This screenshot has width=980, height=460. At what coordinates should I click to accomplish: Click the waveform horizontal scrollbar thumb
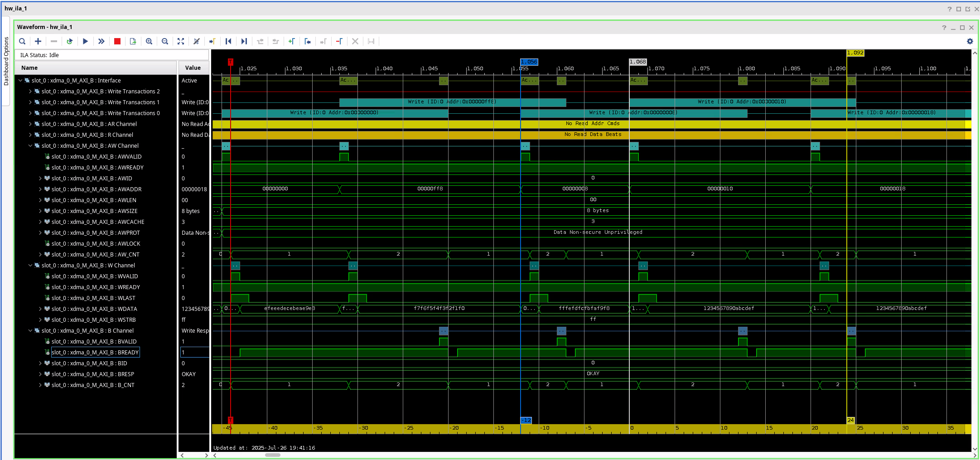tap(272, 455)
